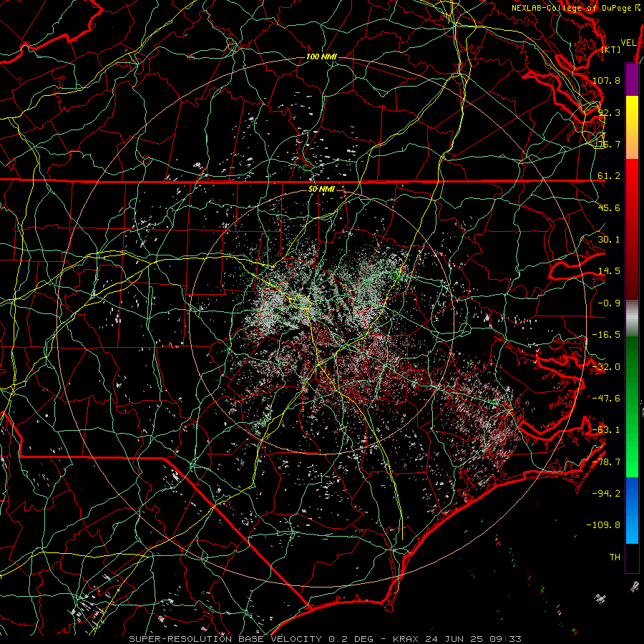Click the 100 NMI range ring label

(x=321, y=57)
